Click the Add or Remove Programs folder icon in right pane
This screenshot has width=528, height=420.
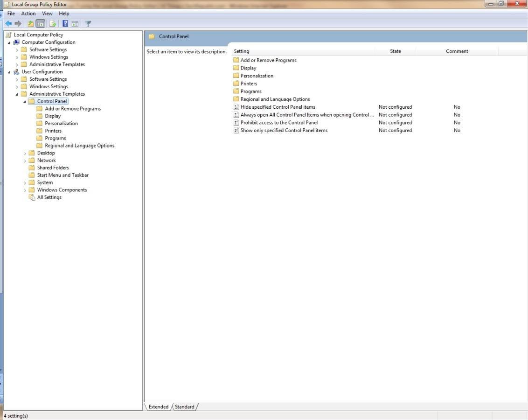[236, 60]
